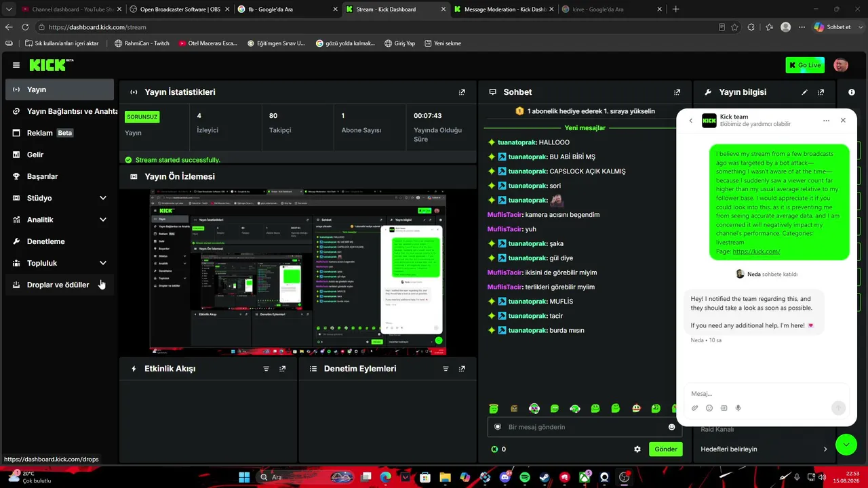
Task: Pop out the Yayın bilgisi panel
Action: [821, 92]
